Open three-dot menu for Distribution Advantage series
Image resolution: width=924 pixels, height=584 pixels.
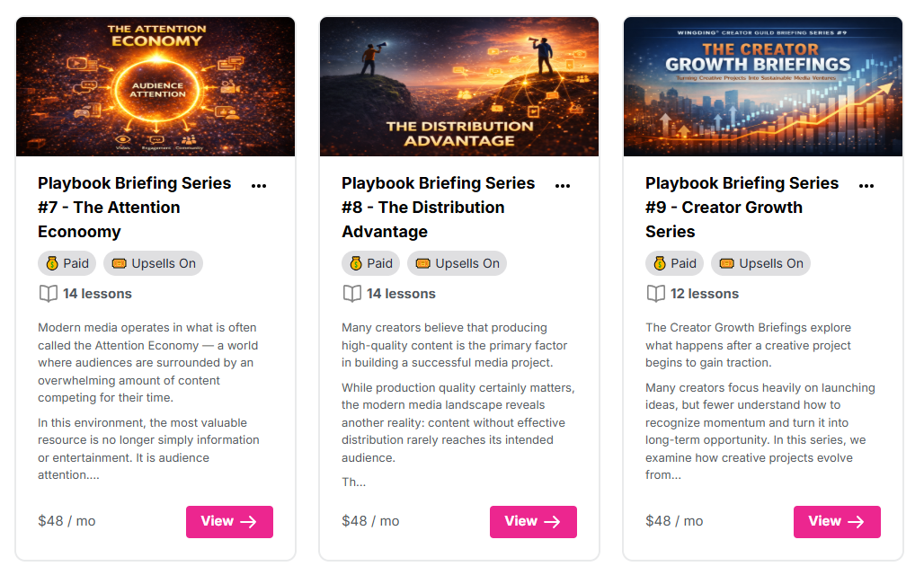pyautogui.click(x=563, y=186)
